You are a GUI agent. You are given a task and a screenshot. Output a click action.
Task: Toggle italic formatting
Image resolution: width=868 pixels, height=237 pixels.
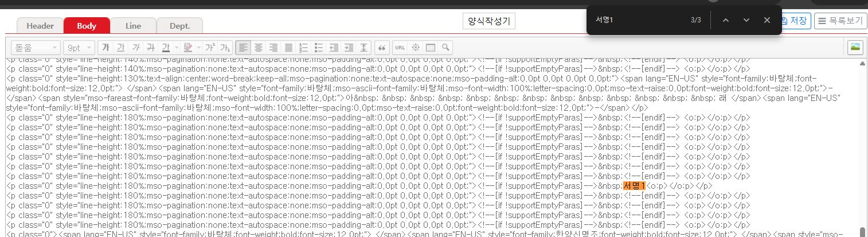tap(136, 47)
